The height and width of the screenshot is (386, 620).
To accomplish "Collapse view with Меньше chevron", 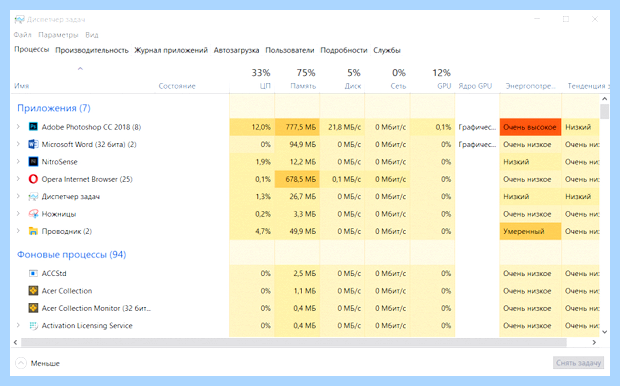I will coord(21,363).
